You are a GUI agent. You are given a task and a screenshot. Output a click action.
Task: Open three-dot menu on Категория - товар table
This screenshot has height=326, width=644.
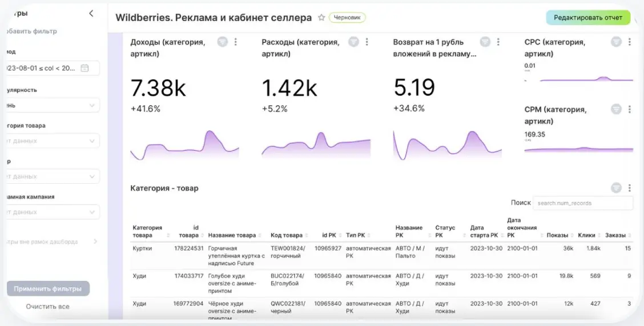tap(630, 188)
